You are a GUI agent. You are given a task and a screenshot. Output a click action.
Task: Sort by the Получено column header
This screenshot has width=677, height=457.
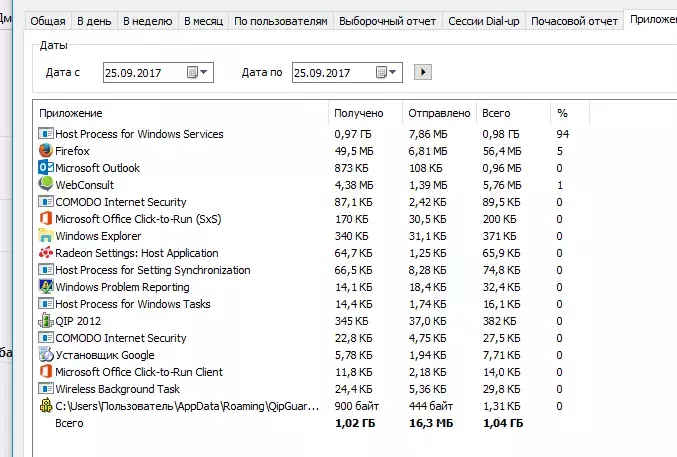[x=366, y=113]
